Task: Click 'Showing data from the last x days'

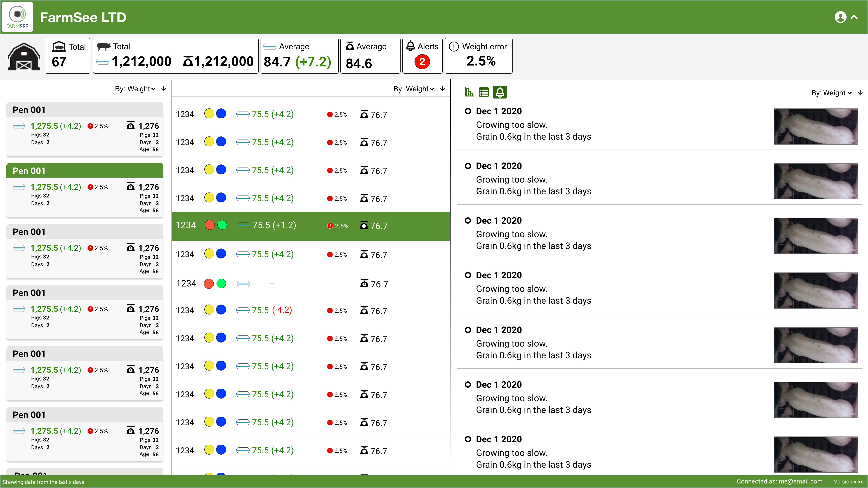Action: [43, 482]
